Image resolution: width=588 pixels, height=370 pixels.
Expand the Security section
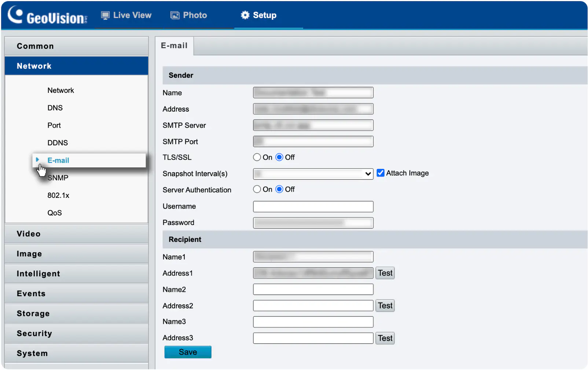point(77,333)
